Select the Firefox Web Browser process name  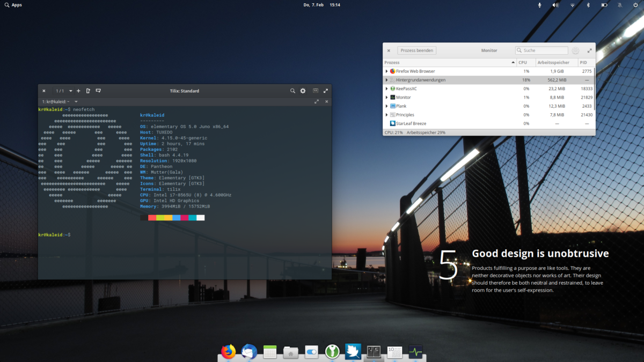click(x=415, y=71)
